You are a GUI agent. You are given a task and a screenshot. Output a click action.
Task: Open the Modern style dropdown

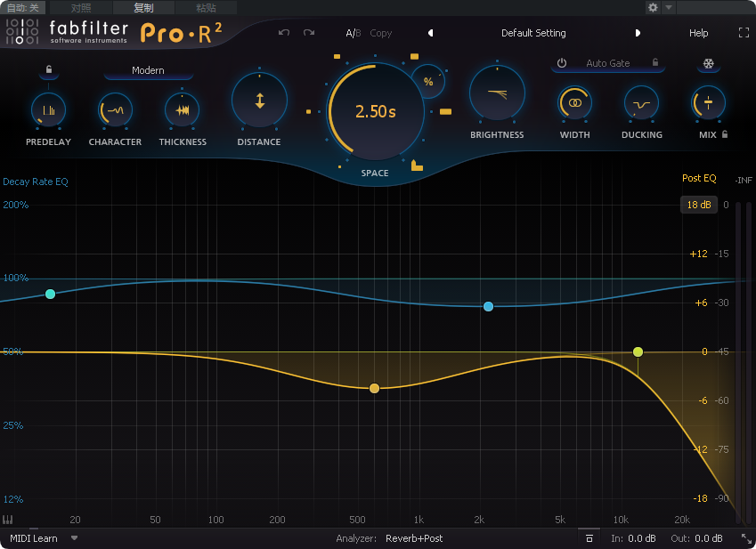(148, 70)
